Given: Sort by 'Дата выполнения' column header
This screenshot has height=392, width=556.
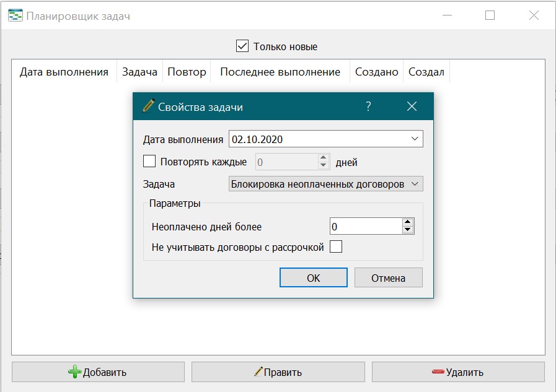Looking at the screenshot, I should (64, 72).
